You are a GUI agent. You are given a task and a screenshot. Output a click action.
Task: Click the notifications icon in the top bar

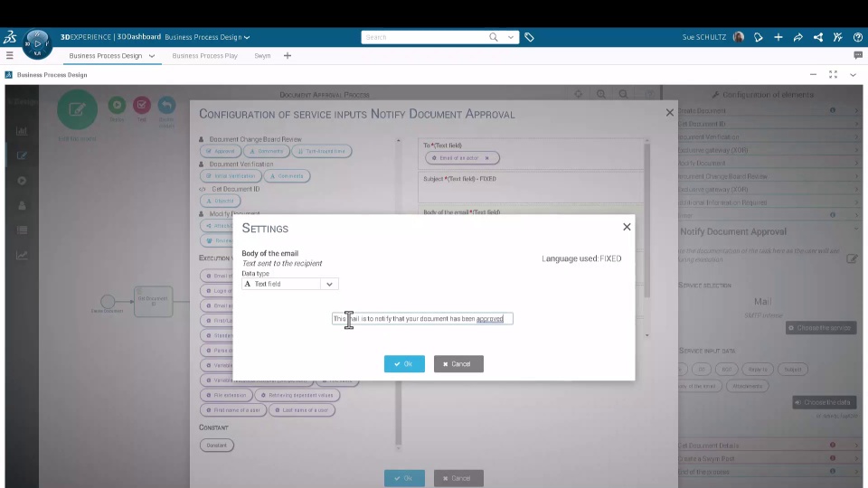pyautogui.click(x=759, y=37)
